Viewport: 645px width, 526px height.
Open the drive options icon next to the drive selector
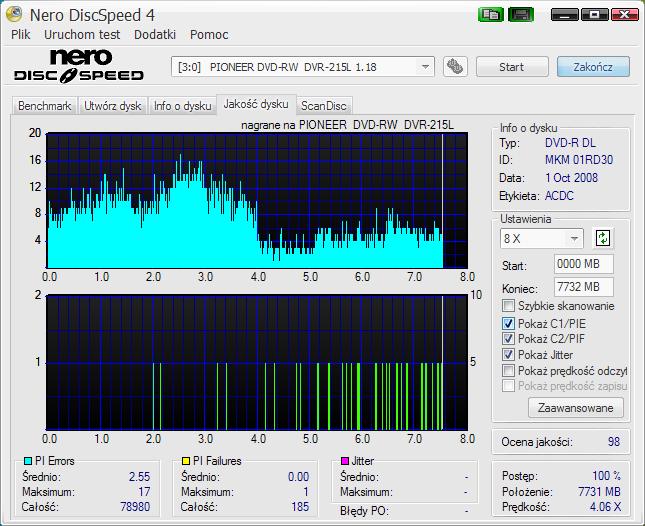[455, 67]
